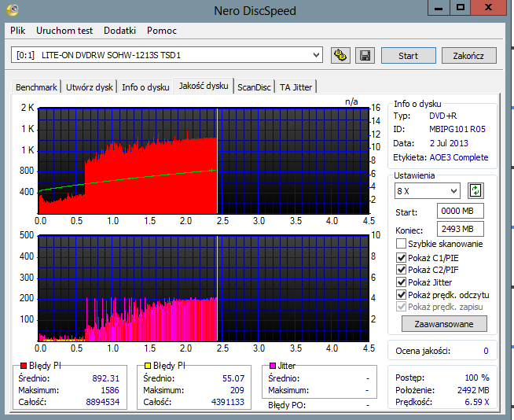Click the average value 55.07
Viewport: 514px width, 420px height.
pyautogui.click(x=233, y=378)
